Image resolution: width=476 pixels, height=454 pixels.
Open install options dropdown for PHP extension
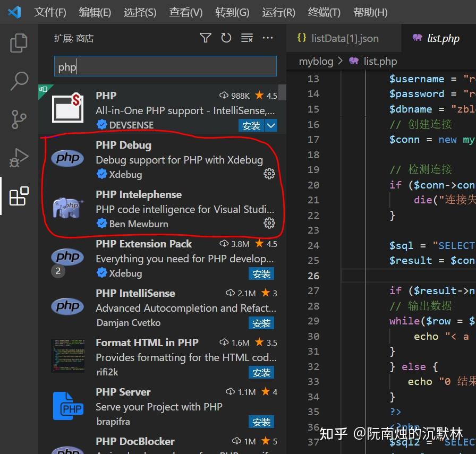[x=271, y=125]
